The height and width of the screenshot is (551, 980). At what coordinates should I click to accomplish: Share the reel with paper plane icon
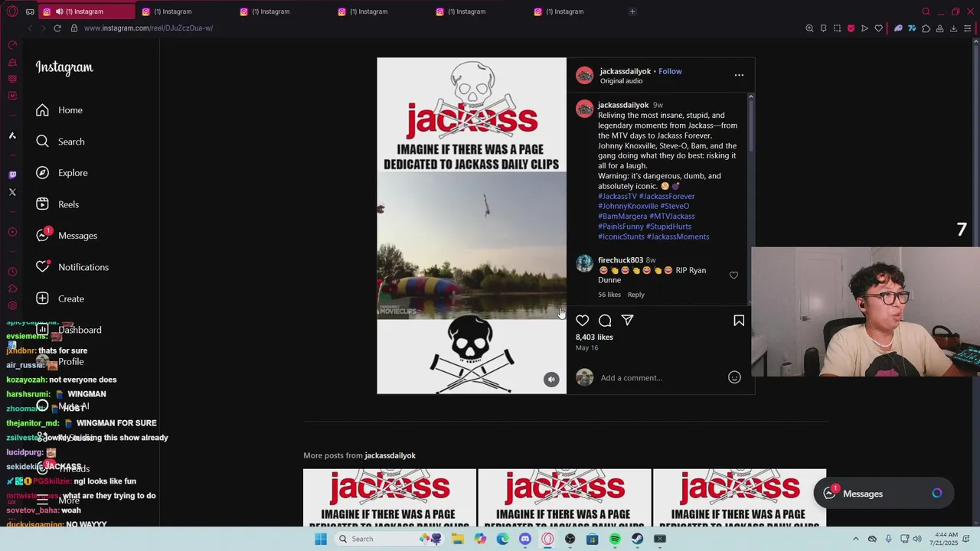coord(627,321)
